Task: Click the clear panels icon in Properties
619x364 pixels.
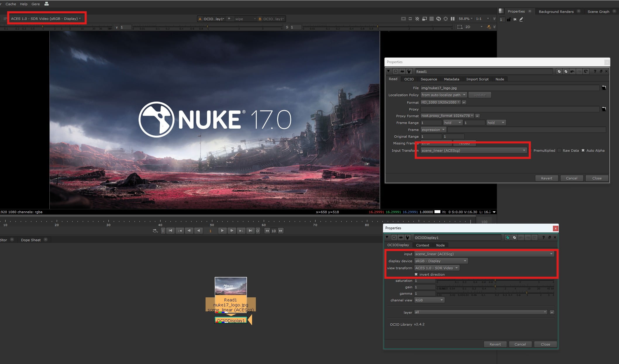Action: pos(515,19)
